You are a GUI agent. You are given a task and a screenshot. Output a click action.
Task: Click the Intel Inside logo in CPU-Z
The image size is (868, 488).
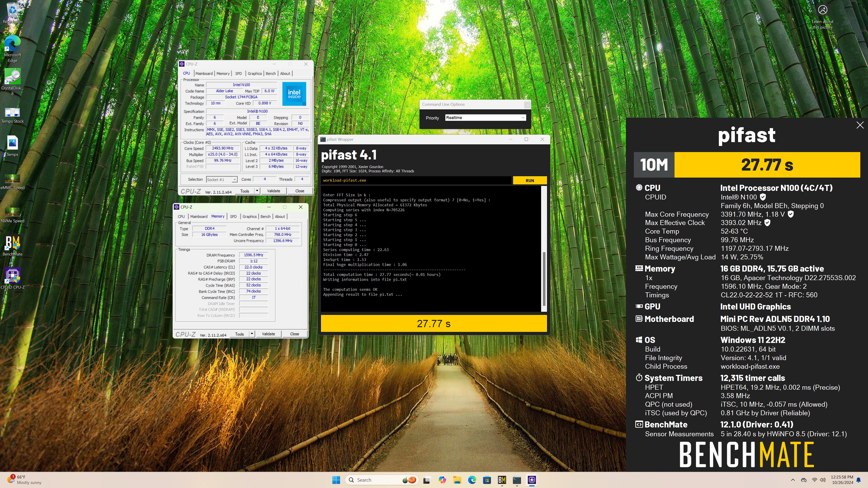click(x=294, y=94)
